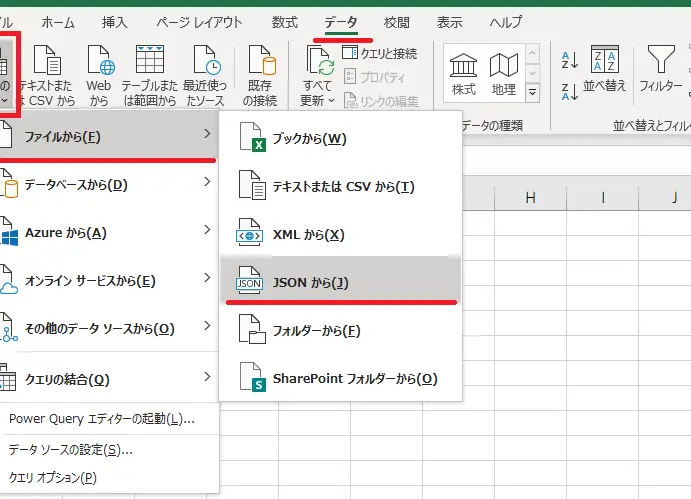Click リンクの編集 in the ribbon
The image size is (691, 499).
[381, 101]
